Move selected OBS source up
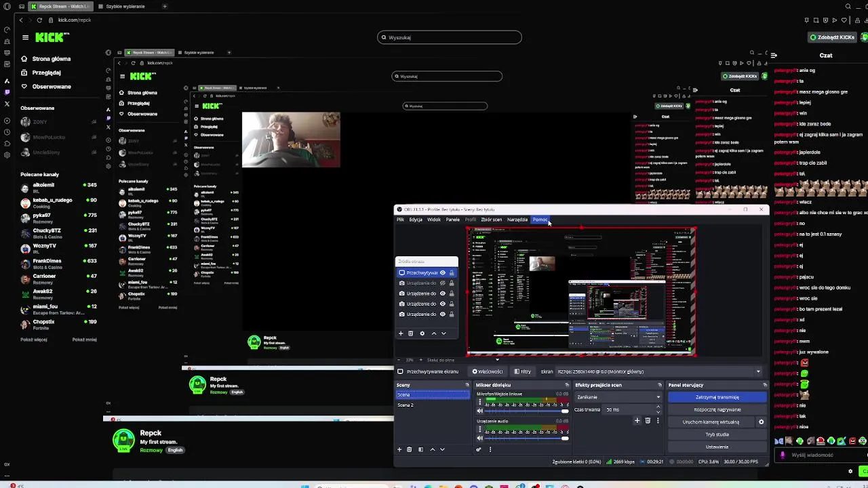The width and height of the screenshot is (868, 488). point(434,333)
